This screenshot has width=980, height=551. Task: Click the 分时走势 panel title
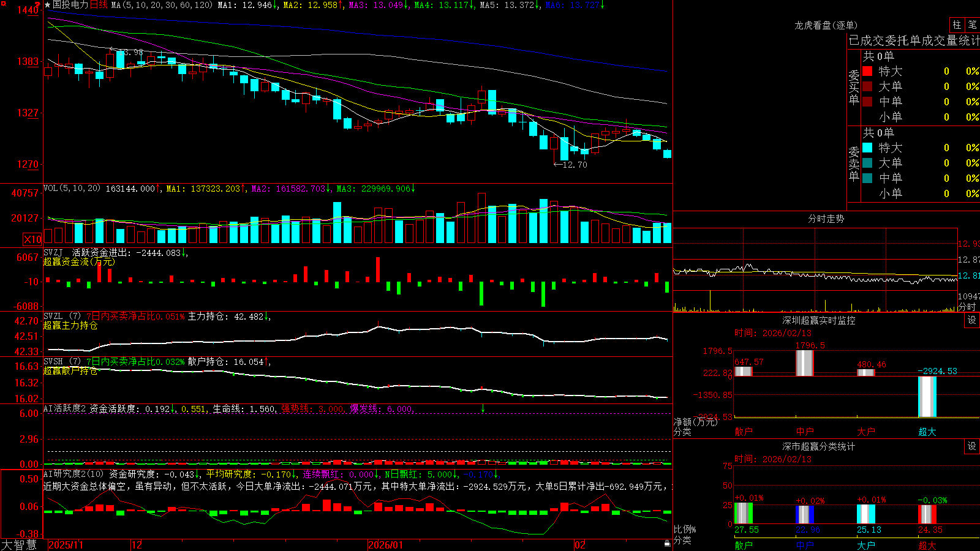click(826, 219)
